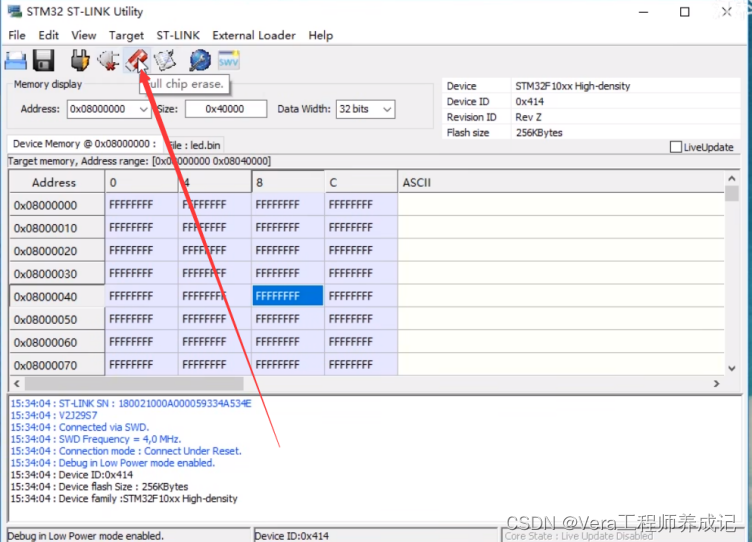Open the Help menu

tap(320, 35)
